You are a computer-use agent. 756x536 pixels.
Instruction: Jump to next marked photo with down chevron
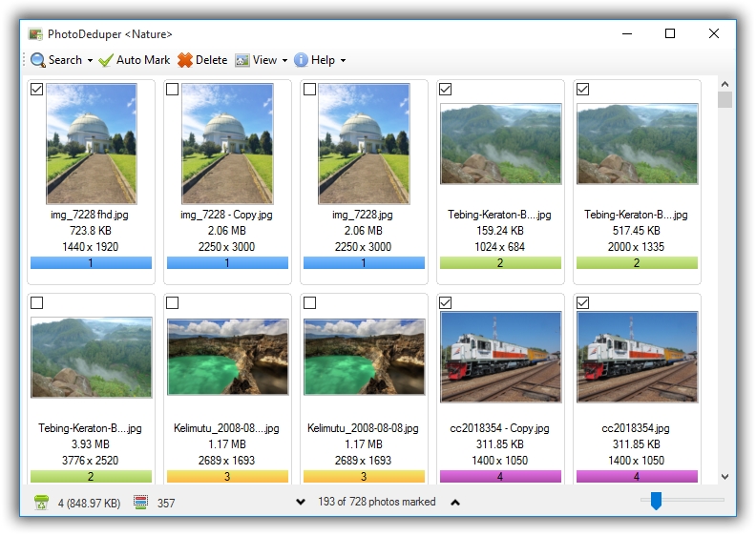[x=301, y=503]
